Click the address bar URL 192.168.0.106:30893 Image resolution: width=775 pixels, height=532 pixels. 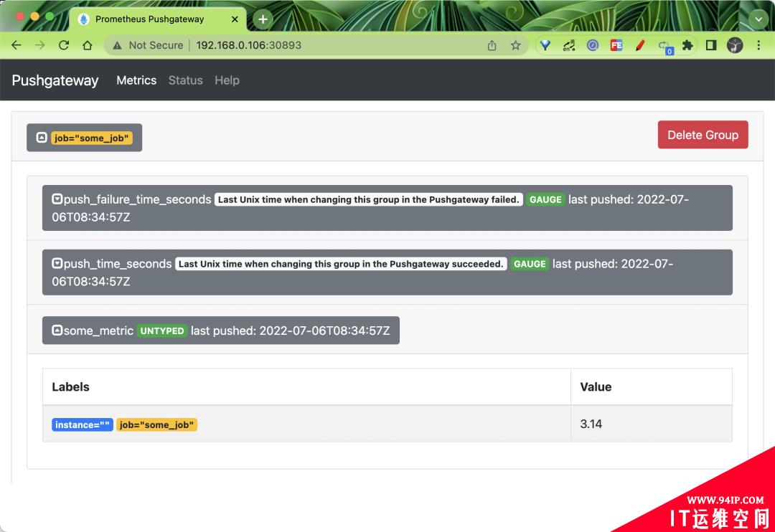coord(248,45)
